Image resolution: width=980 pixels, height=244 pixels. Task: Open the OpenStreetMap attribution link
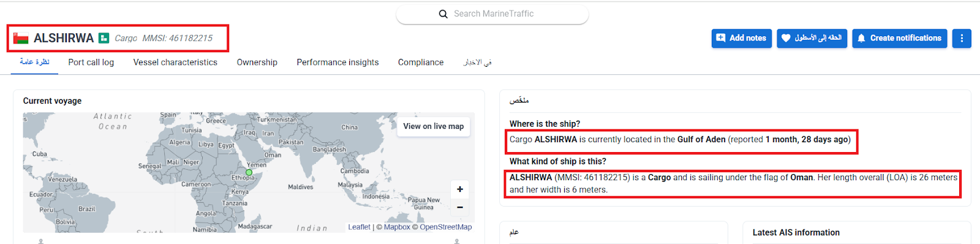pyautogui.click(x=446, y=227)
